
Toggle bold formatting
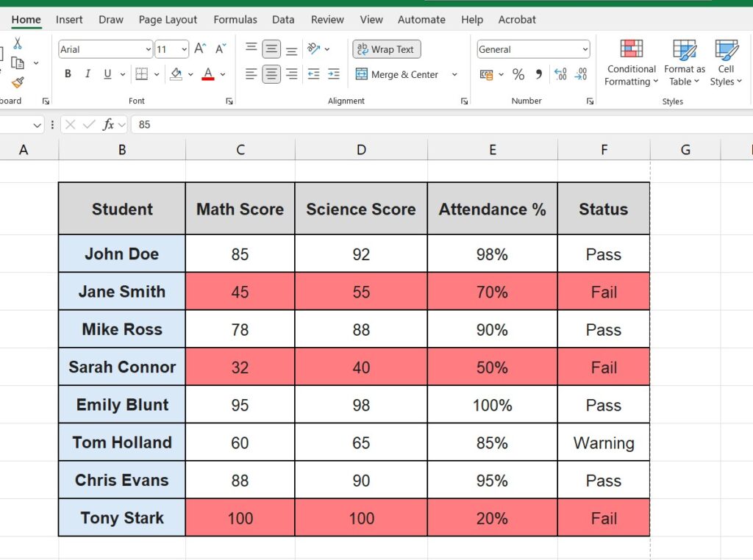[67, 74]
